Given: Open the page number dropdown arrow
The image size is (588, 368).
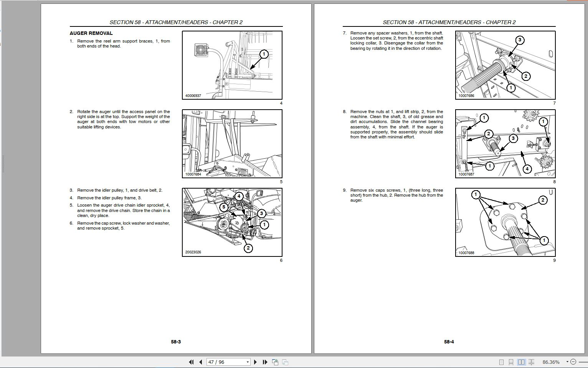Looking at the screenshot, I should [x=248, y=362].
